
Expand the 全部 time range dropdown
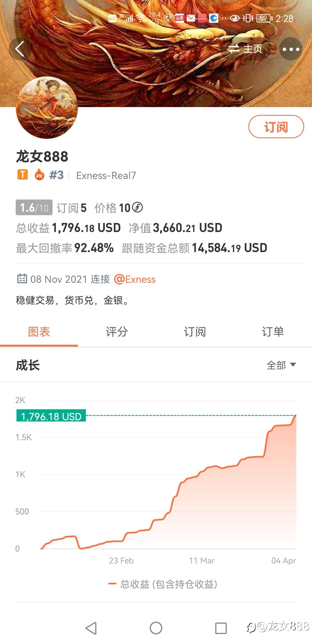[281, 365]
